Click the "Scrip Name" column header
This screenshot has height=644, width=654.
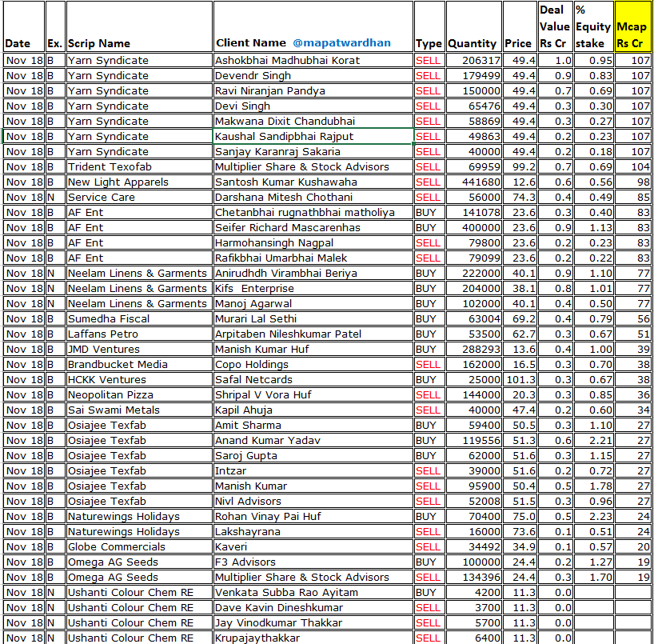tap(139, 26)
